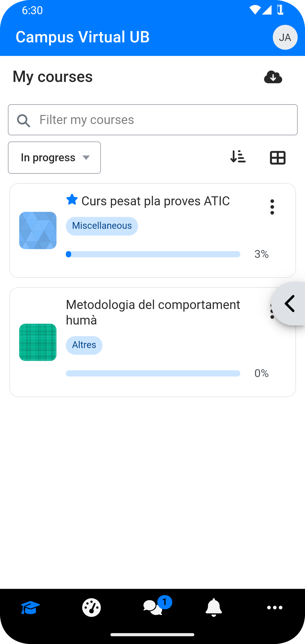
Task: Go to the My courses graduation cap tab
Action: pos(30,607)
